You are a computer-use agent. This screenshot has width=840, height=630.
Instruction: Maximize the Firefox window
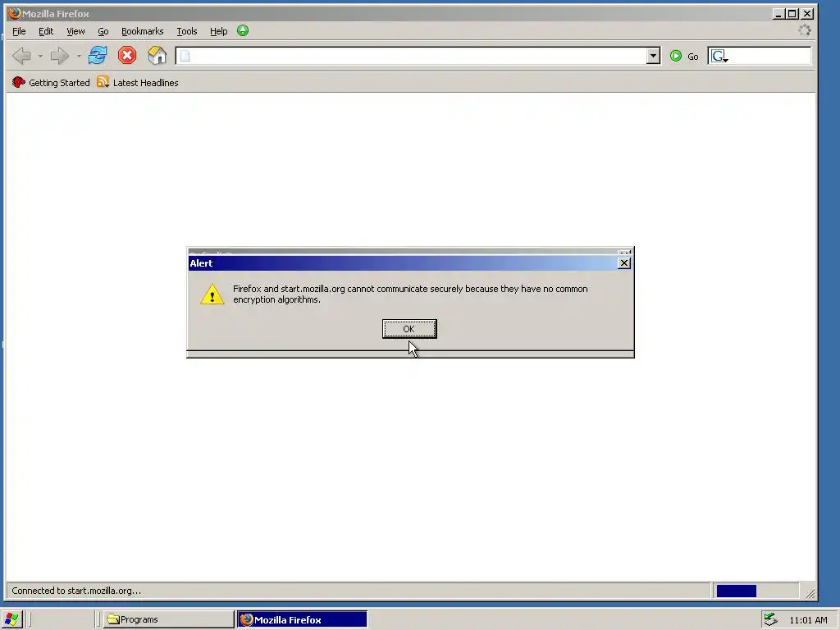pyautogui.click(x=792, y=13)
